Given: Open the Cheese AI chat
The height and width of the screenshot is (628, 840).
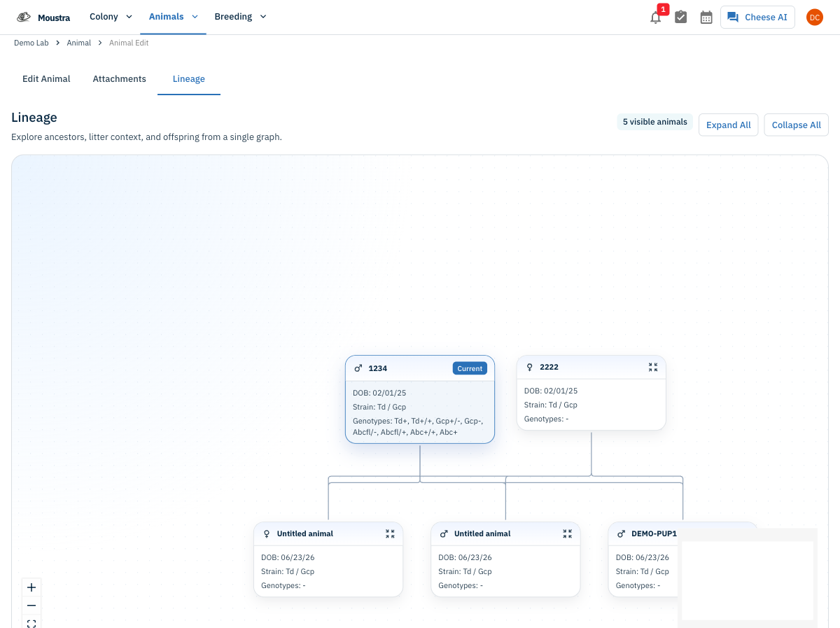Looking at the screenshot, I should [757, 18].
